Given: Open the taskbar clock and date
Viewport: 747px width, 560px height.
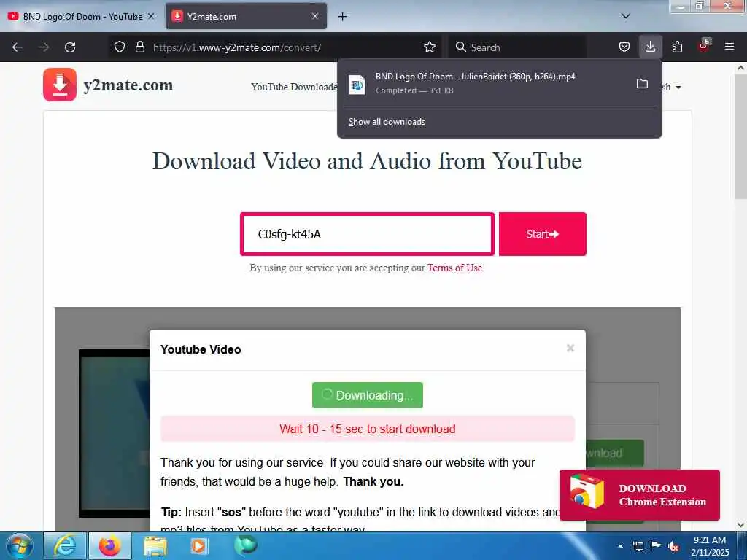Looking at the screenshot, I should (x=710, y=546).
